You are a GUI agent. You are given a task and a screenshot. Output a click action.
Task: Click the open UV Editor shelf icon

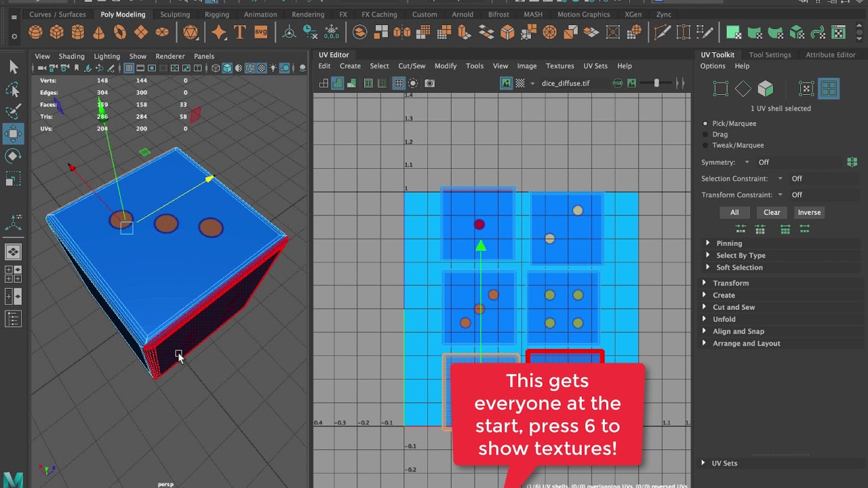pos(838,32)
